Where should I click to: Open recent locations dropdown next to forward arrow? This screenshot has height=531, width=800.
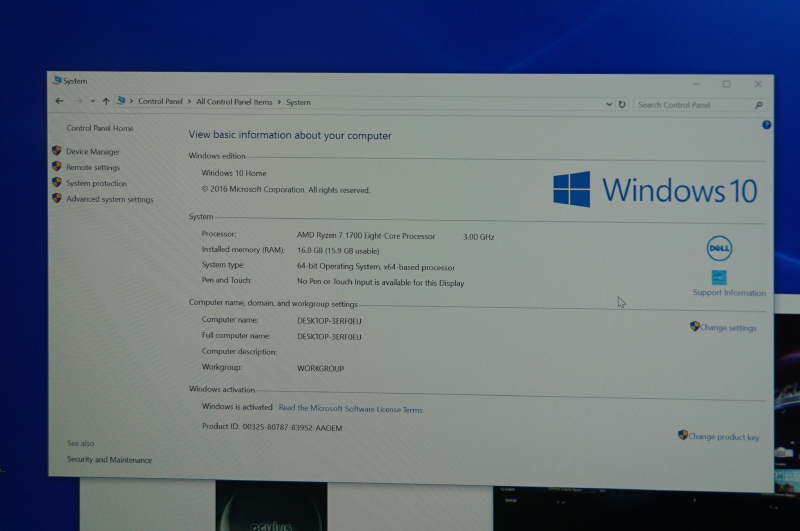93,101
